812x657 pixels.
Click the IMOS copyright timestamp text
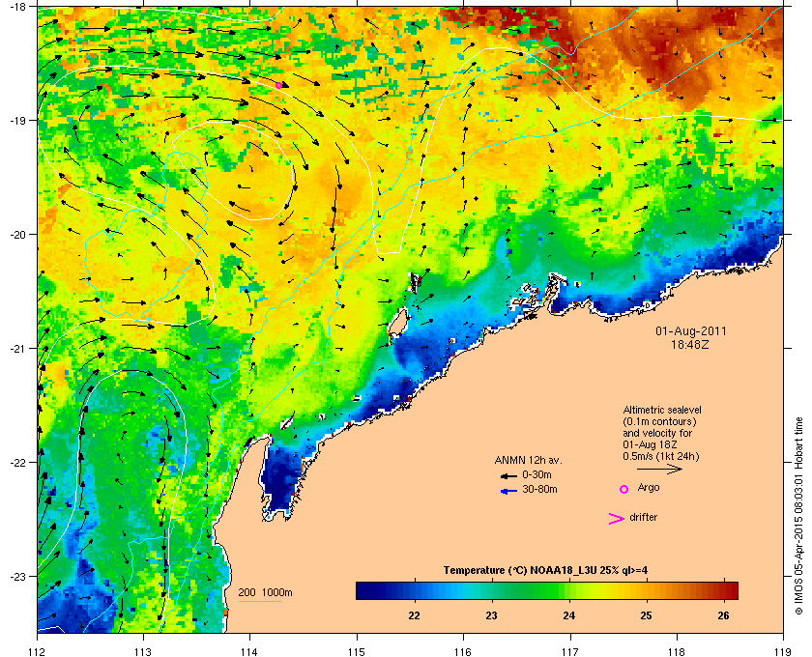(798, 518)
